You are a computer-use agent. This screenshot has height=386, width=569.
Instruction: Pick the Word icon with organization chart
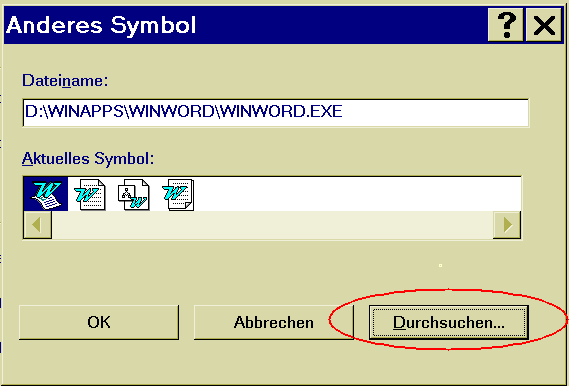(x=134, y=194)
